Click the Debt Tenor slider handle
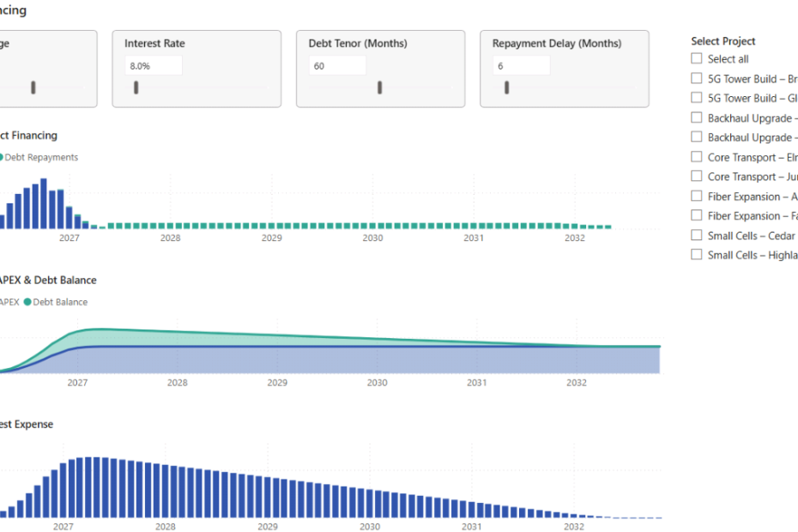Image resolution: width=798 pixels, height=532 pixels. click(x=378, y=87)
